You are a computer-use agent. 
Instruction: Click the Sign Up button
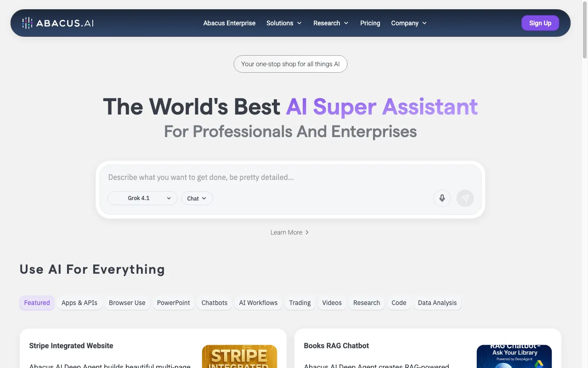pos(540,23)
